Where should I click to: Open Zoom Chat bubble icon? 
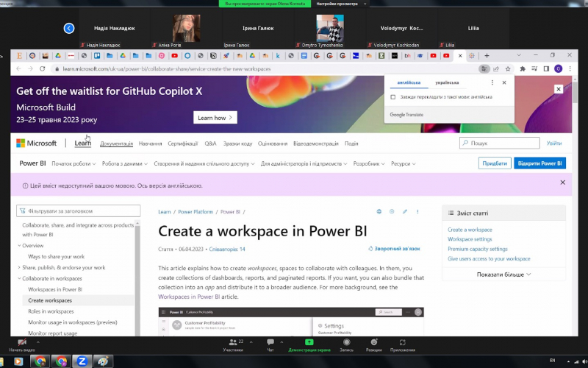270,342
